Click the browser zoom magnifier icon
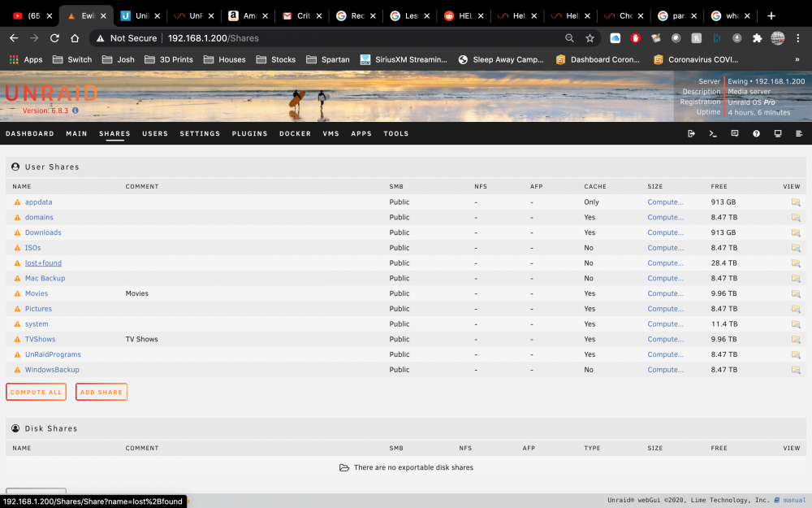The width and height of the screenshot is (812, 508). tap(569, 38)
